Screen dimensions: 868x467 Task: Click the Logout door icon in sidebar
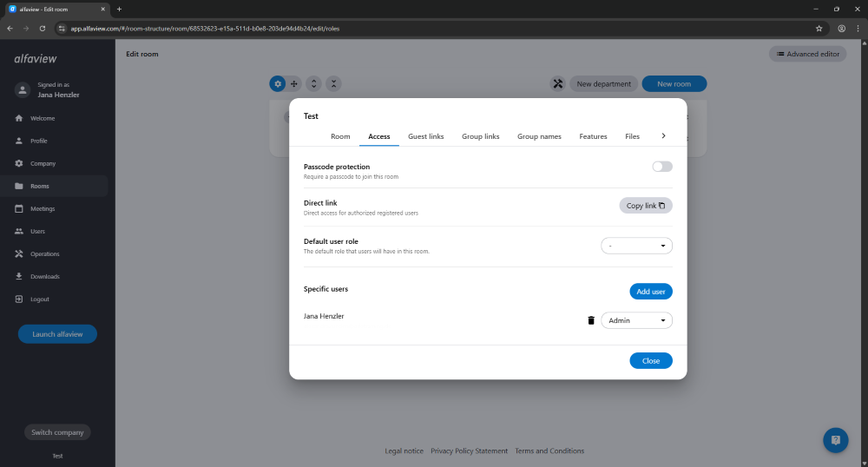tap(19, 299)
